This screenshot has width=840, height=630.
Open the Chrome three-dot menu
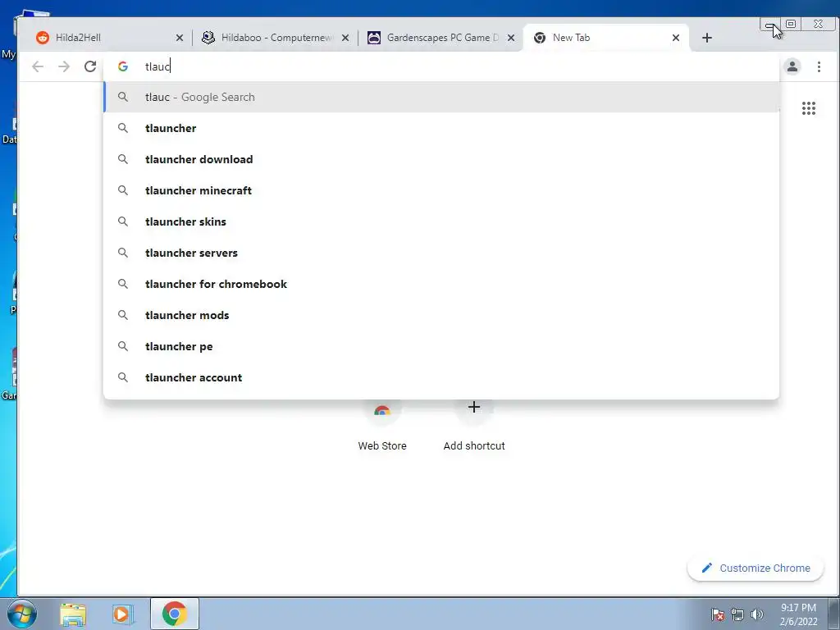pos(819,66)
